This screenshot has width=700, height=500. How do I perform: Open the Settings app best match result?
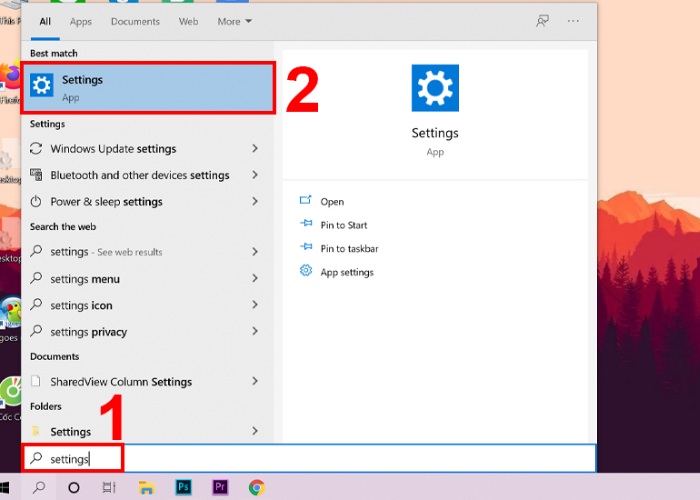coord(147,88)
